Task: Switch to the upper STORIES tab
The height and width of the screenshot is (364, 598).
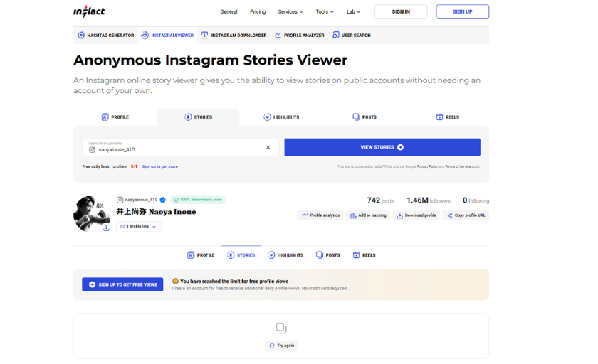Action: (198, 117)
